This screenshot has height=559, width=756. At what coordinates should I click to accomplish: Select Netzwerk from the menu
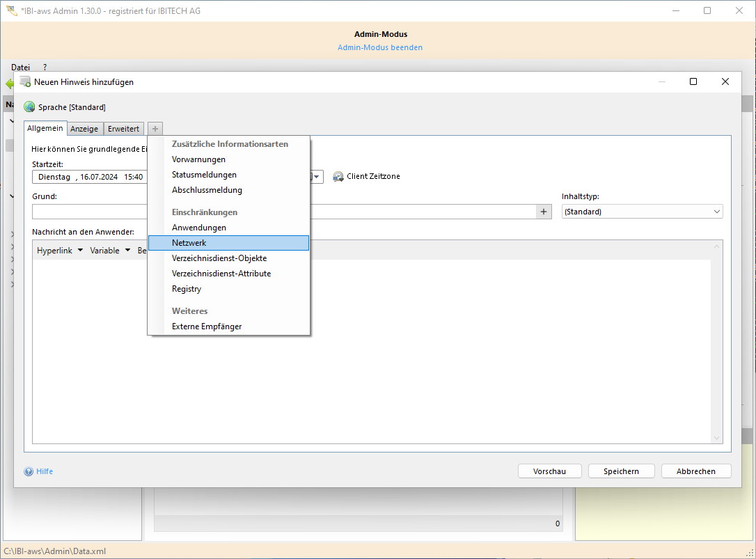tap(189, 243)
